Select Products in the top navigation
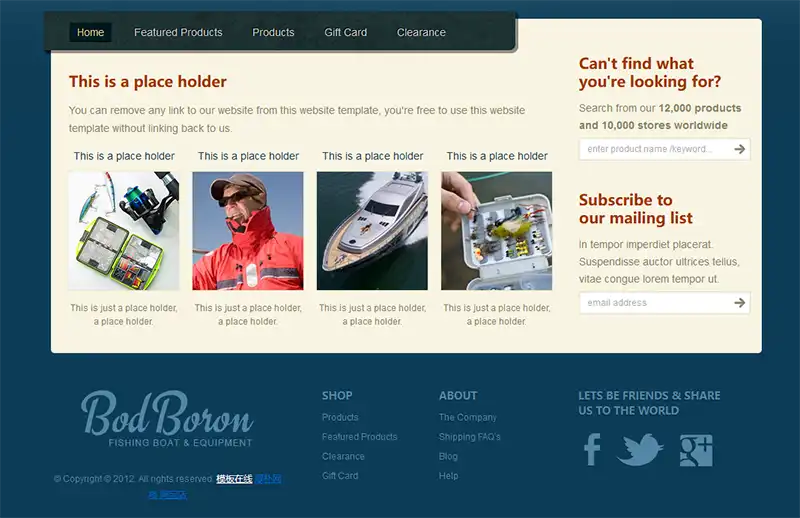Screen dimensions: 800x518 pyautogui.click(x=273, y=32)
